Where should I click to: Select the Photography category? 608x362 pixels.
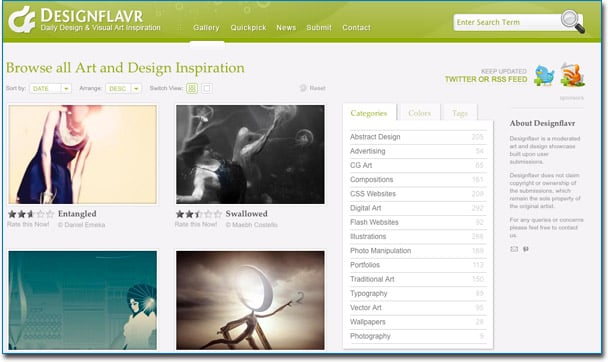click(417, 336)
